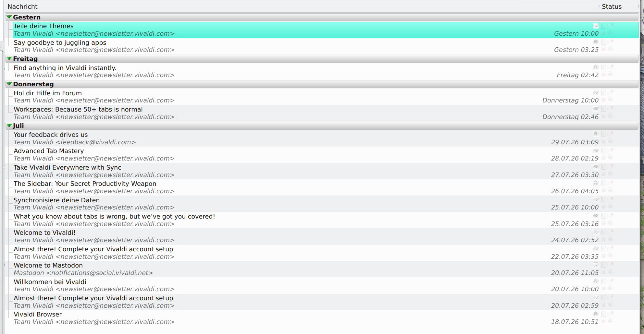644x334 pixels.
Task: Toggle watch eye on 'Synchronisiere deine Daten'
Action: tap(610, 207)
